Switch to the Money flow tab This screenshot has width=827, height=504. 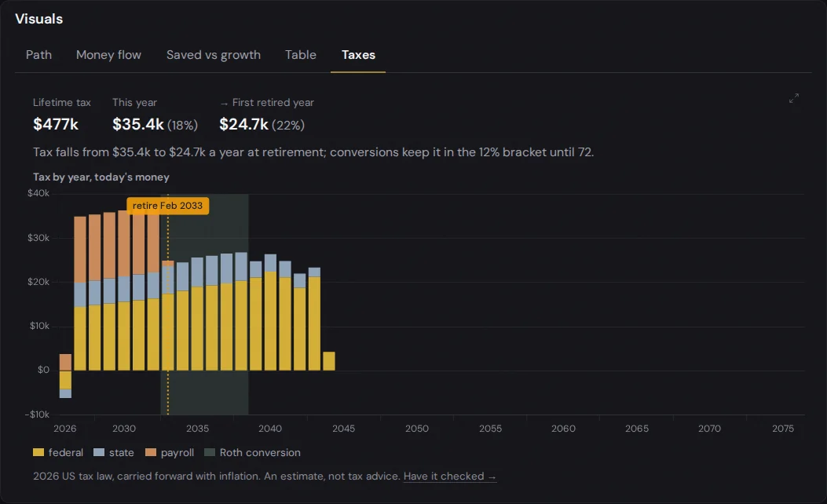tap(108, 55)
